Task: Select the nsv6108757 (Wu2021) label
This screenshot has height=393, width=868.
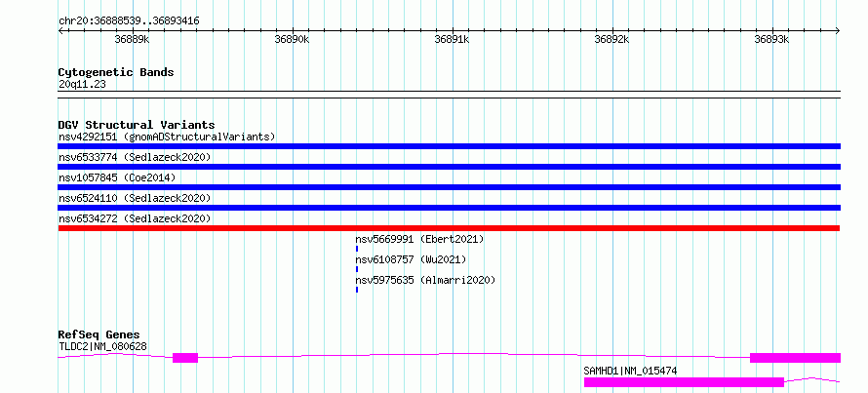Action: 411,259
